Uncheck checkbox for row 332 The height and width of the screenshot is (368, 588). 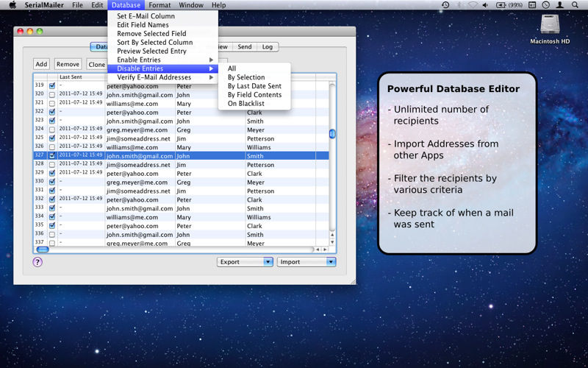[x=52, y=199]
